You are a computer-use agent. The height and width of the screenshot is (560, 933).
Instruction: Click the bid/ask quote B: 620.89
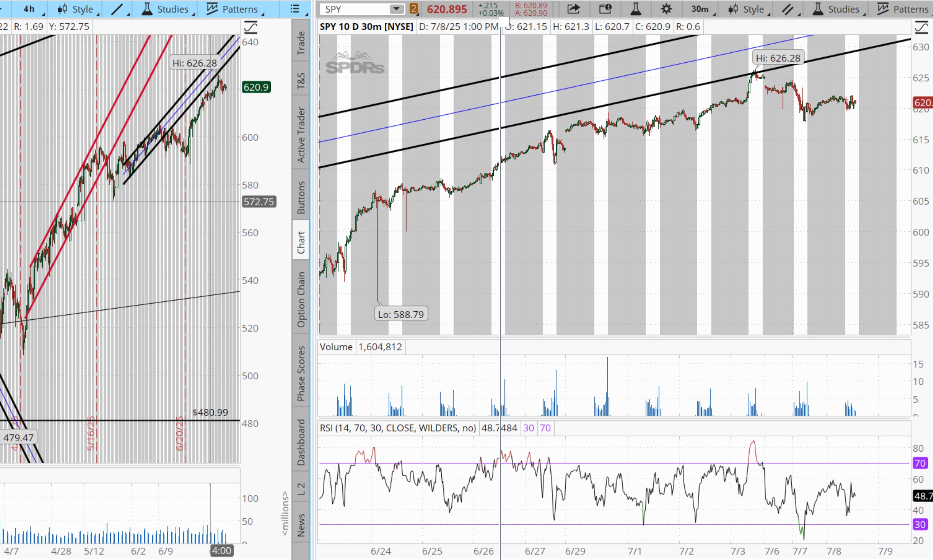point(531,6)
